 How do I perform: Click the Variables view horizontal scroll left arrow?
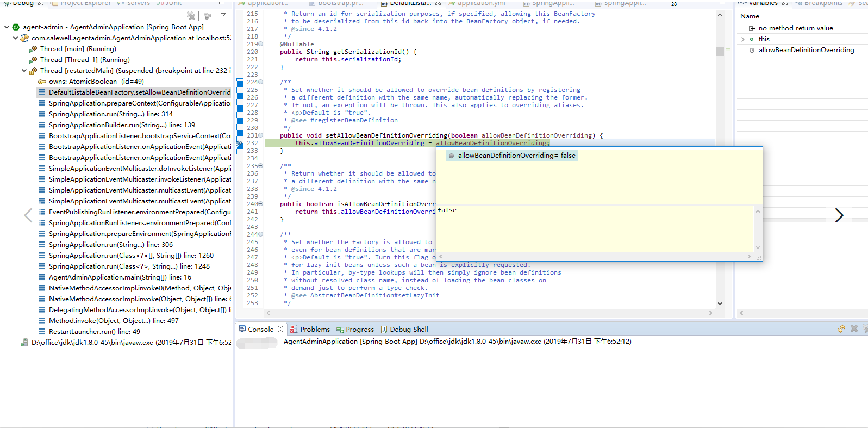pos(741,313)
